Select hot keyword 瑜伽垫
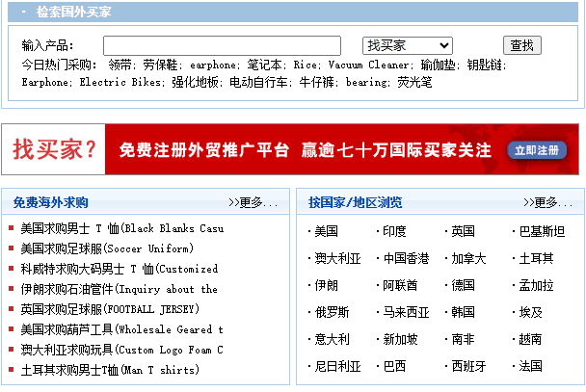 point(438,65)
